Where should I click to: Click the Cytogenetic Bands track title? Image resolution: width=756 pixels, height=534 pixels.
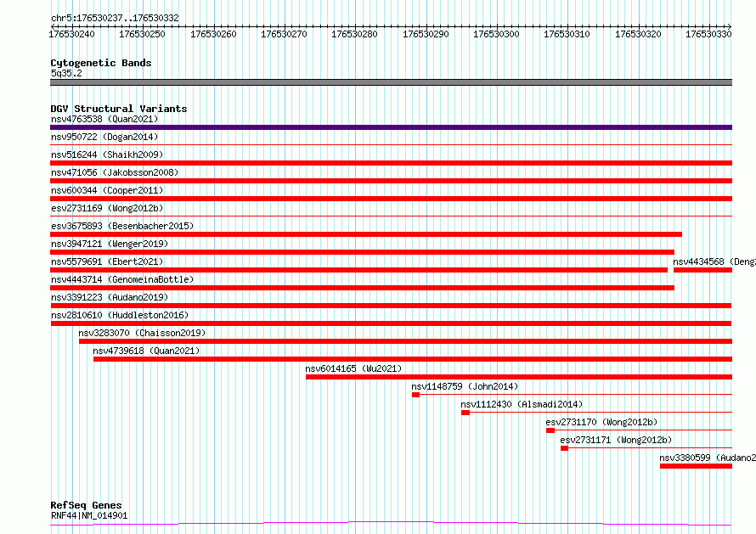pyautogui.click(x=101, y=63)
